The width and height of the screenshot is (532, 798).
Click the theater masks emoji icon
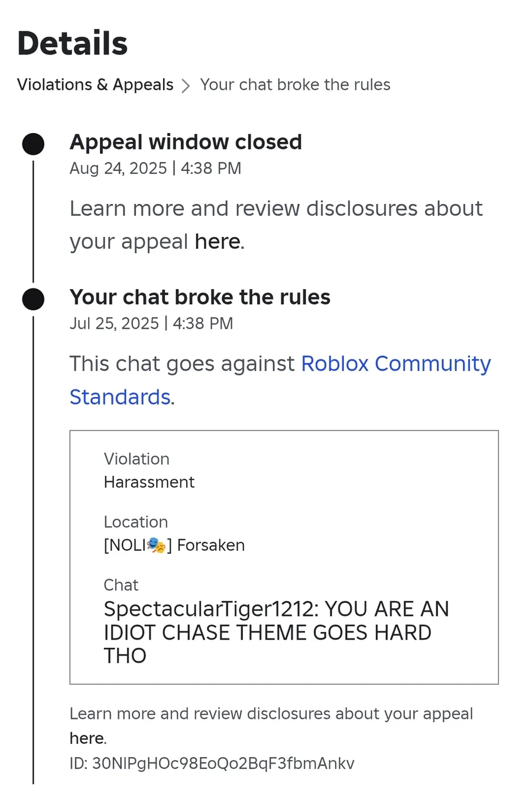click(x=155, y=545)
